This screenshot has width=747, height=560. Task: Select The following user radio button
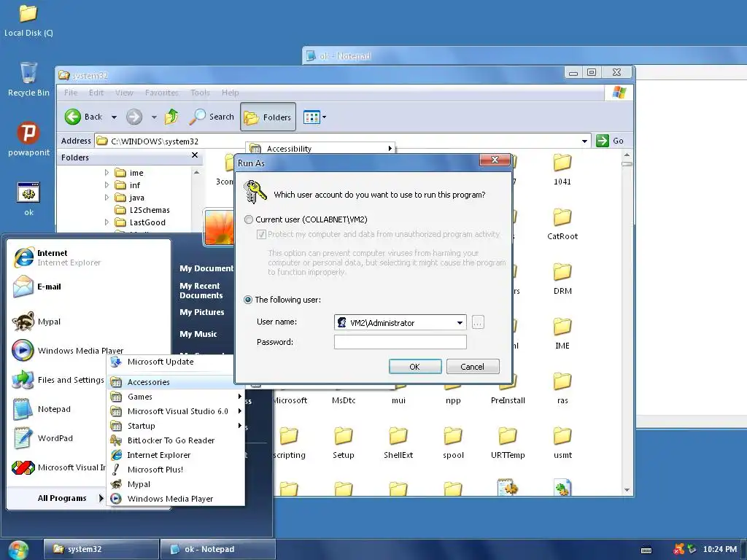pos(248,300)
